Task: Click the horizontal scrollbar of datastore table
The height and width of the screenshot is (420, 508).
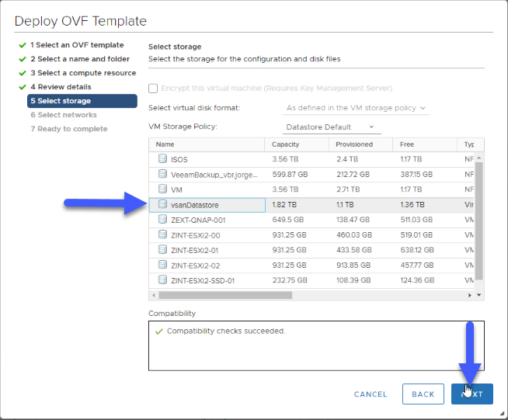Action: point(225,295)
